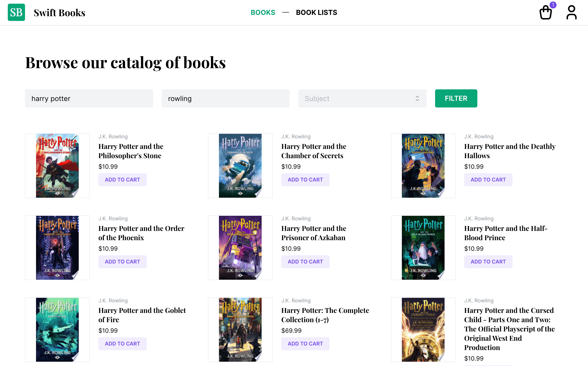This screenshot has width=588, height=366.
Task: Go to the BOOKS nav item
Action: click(x=263, y=12)
